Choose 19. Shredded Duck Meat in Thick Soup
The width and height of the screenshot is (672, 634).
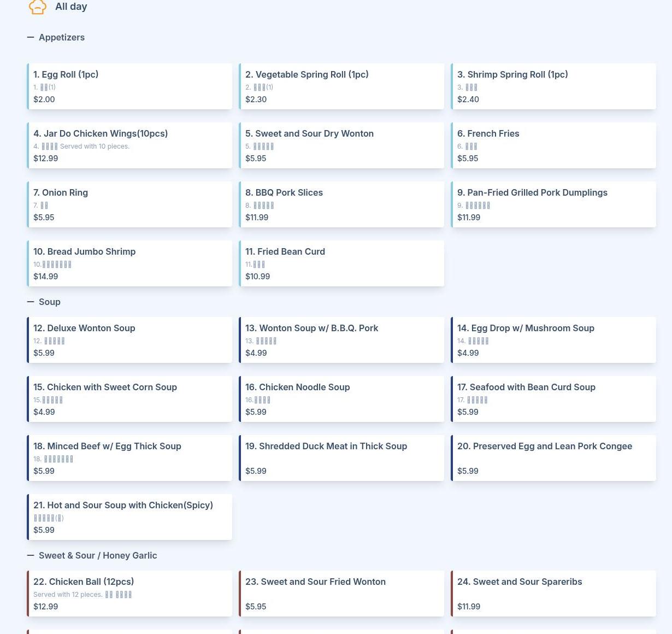tap(341, 458)
